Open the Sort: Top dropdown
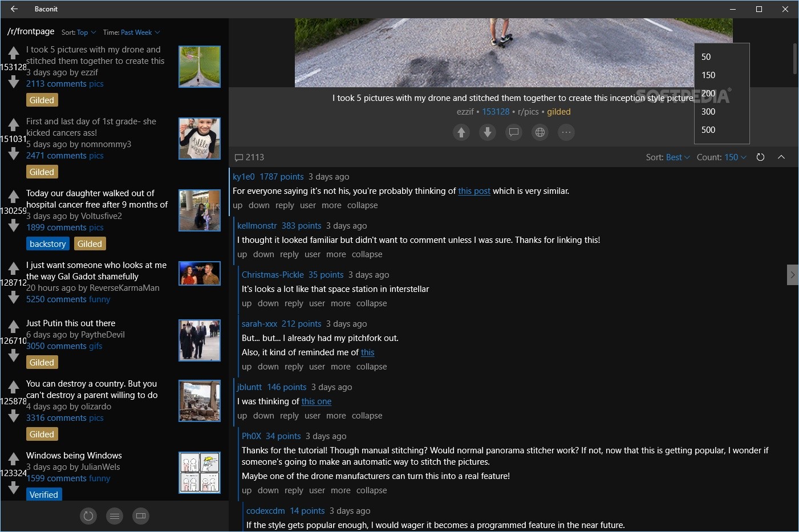Screen dimensions: 799x532 pyautogui.click(x=79, y=33)
